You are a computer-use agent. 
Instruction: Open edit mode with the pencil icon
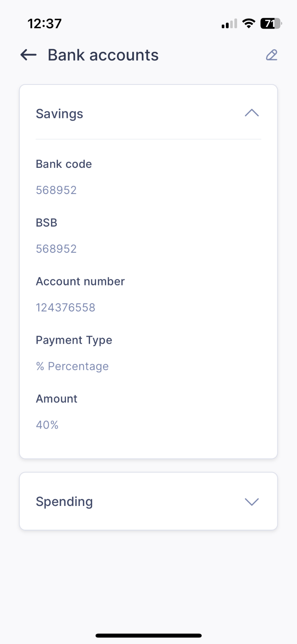pyautogui.click(x=272, y=55)
